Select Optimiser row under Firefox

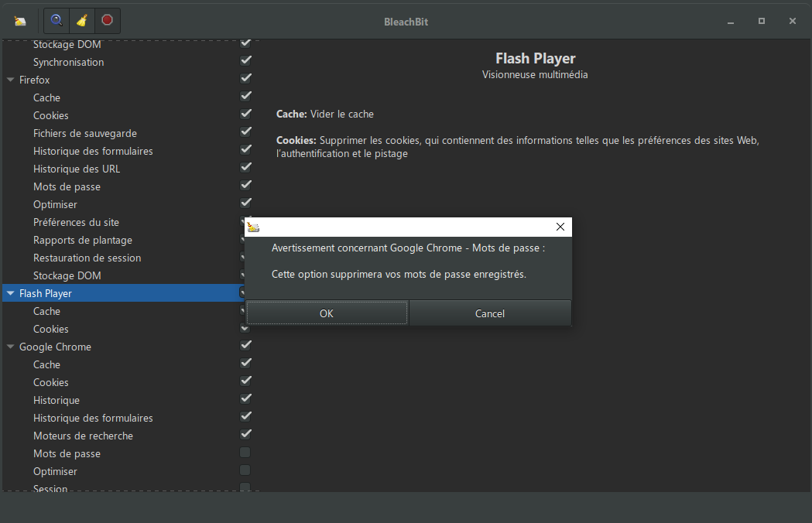point(55,204)
